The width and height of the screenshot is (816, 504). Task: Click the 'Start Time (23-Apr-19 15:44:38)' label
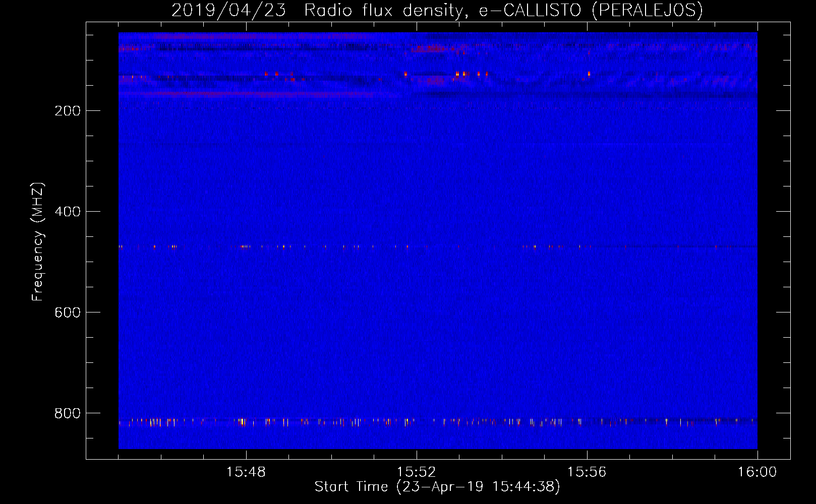click(x=437, y=487)
